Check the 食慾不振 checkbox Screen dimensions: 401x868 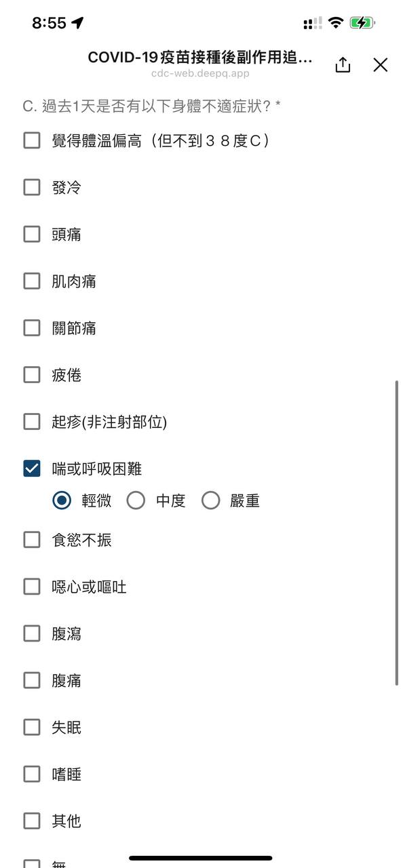click(32, 540)
